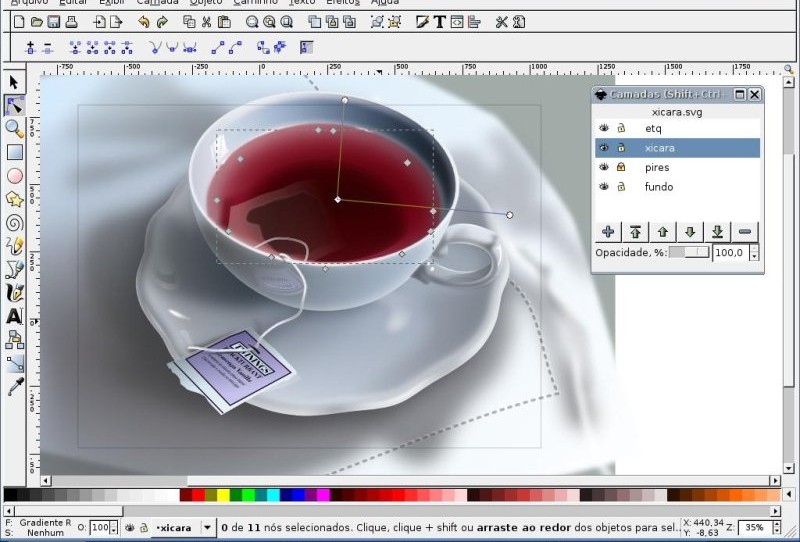Hide the pires layer

click(604, 167)
